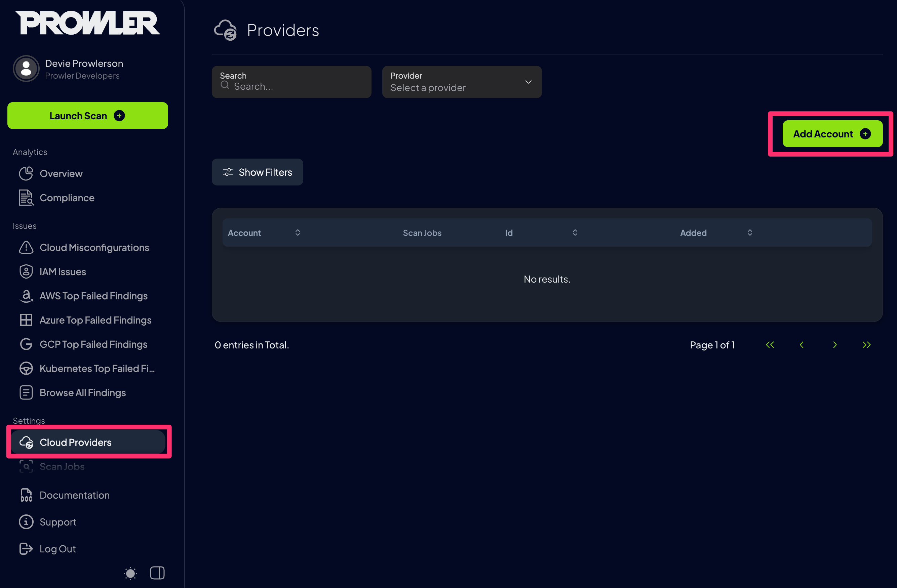Open GCP Top Failed Findings
This screenshot has width=897, height=588.
93,344
